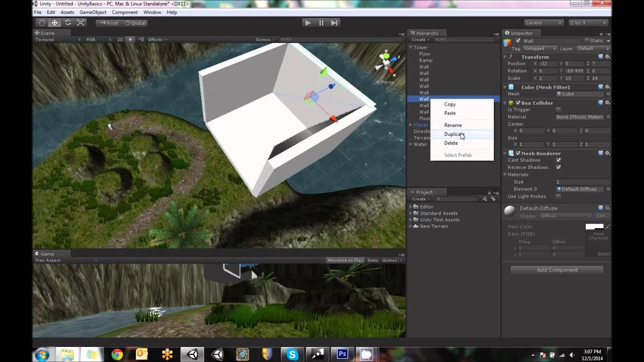This screenshot has width=644, height=362.
Task: Click the Main Color white swatch
Action: [x=594, y=227]
